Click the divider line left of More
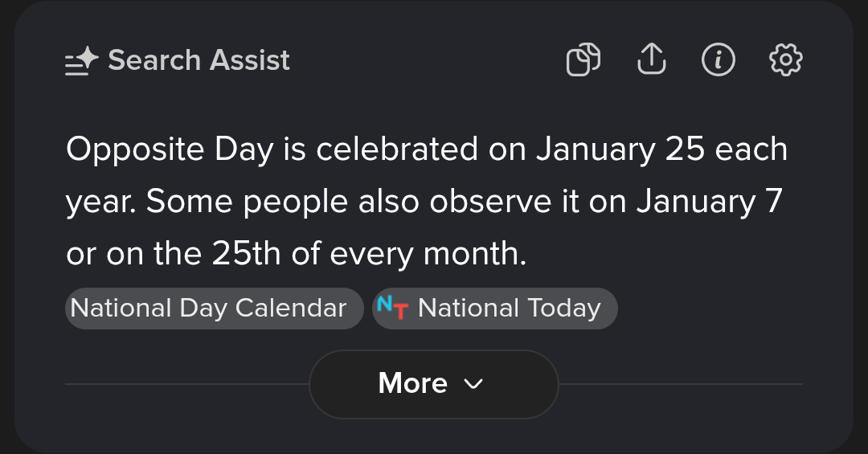This screenshot has width=868, height=454. [187, 383]
